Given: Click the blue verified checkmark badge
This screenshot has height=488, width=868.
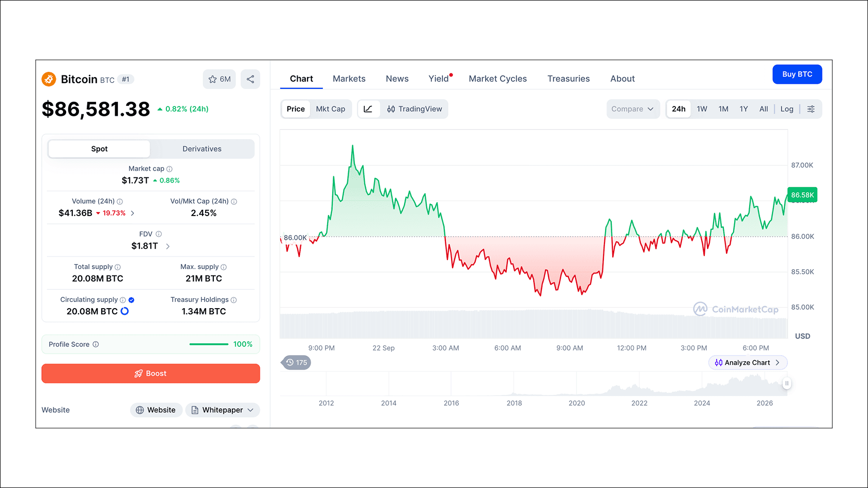Looking at the screenshot, I should click(x=131, y=300).
